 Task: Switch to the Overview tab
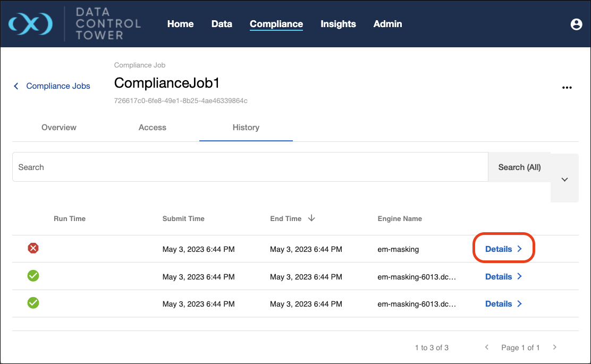coord(59,128)
